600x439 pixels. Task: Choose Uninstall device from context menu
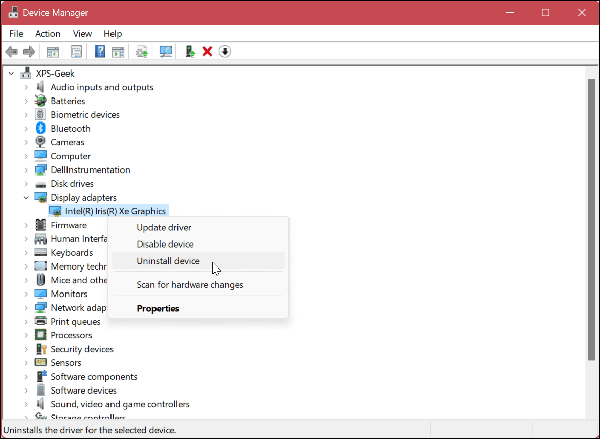point(199,261)
